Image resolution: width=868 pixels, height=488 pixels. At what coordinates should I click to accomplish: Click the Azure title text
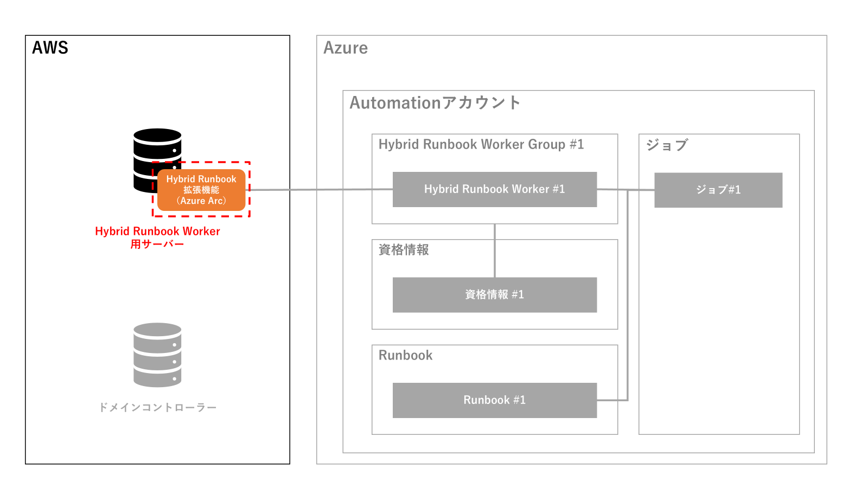(x=346, y=48)
